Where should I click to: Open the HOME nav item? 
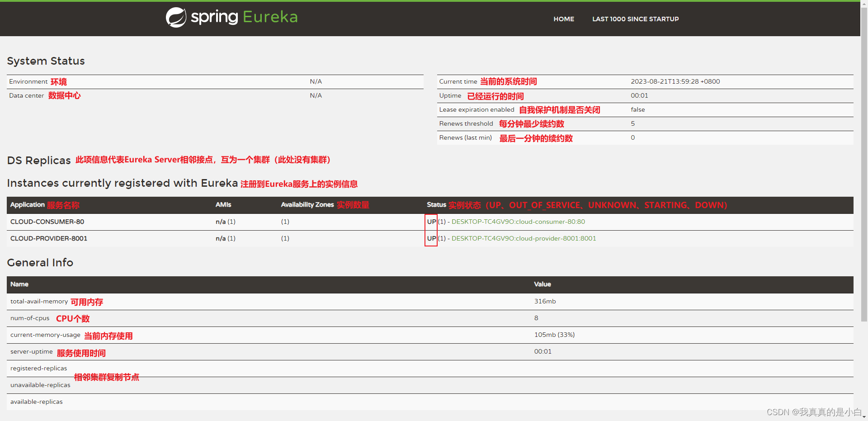click(x=564, y=19)
